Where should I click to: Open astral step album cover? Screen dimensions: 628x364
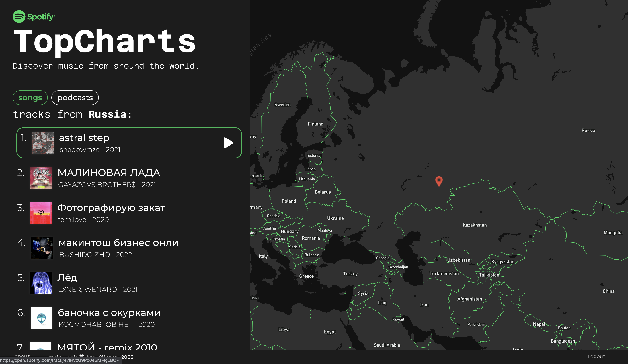point(43,143)
